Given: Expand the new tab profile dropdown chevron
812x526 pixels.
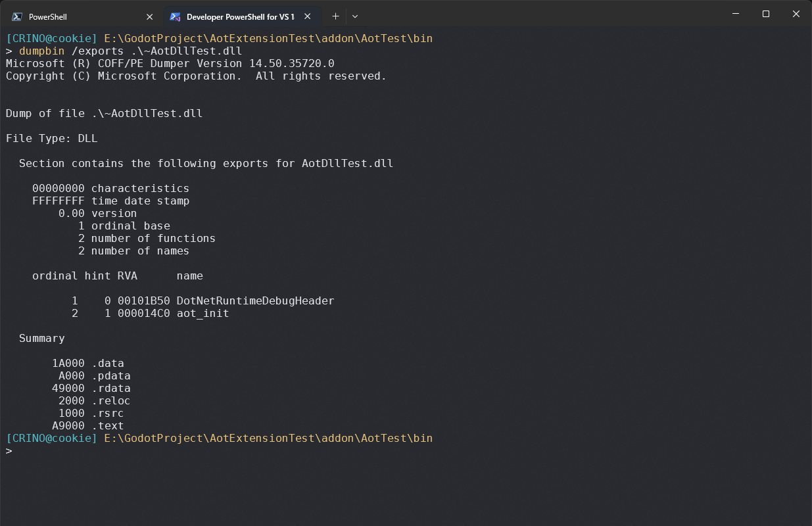Looking at the screenshot, I should click(355, 16).
